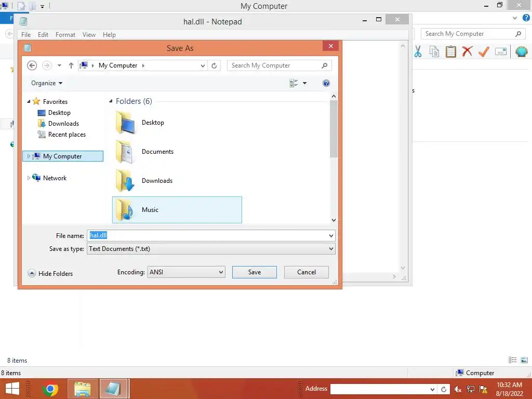The image size is (532, 399).
Task: Click the Save button
Action: pos(255,272)
